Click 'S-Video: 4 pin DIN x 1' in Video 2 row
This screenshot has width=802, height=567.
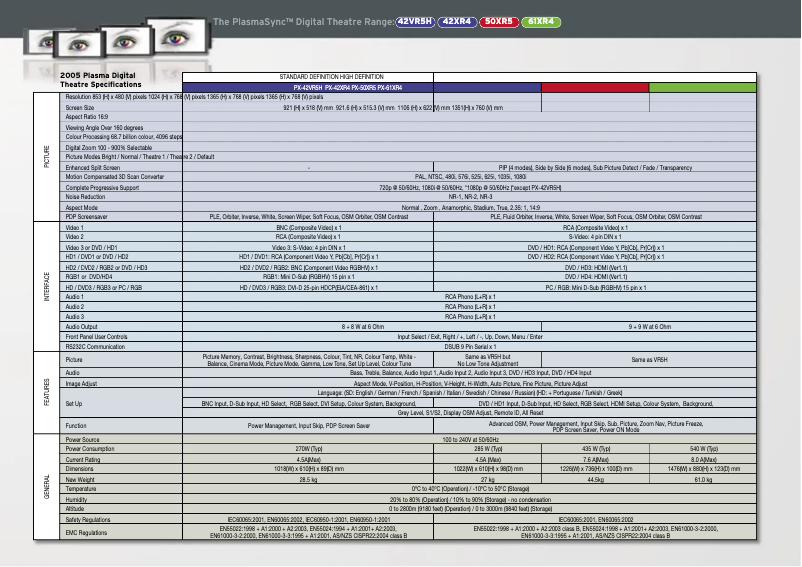595,237
